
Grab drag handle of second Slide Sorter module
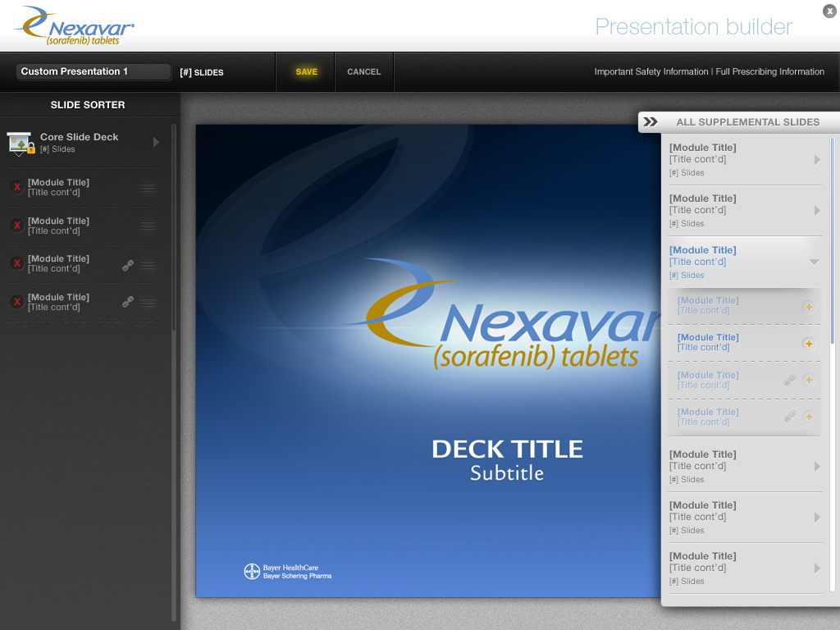pyautogui.click(x=148, y=226)
